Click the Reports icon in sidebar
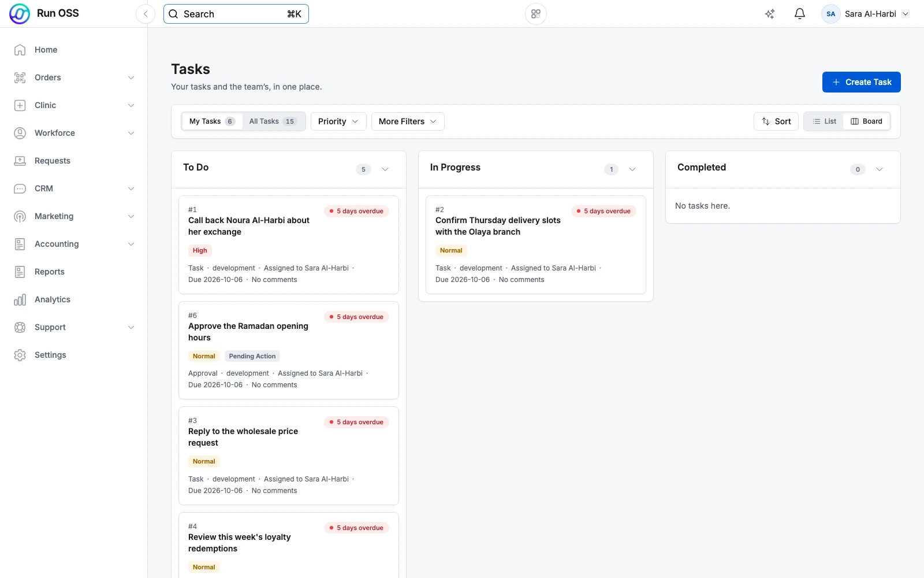This screenshot has width=924, height=578. click(20, 272)
